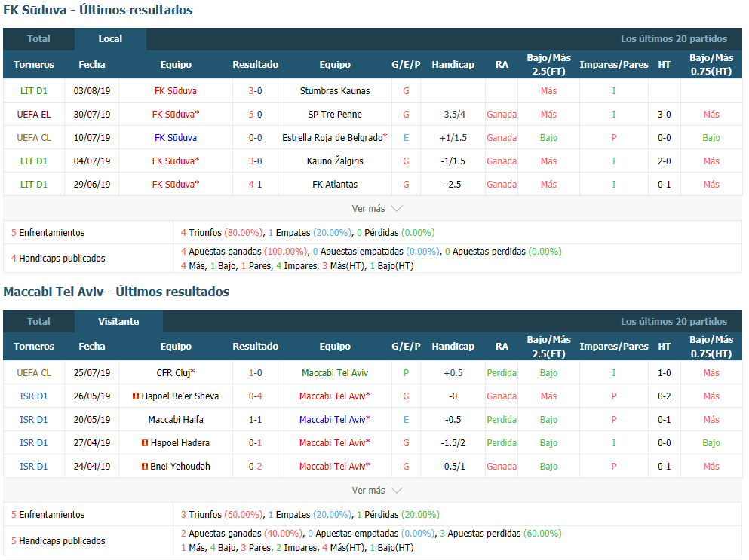Select the Visitante tab for Maccabi Tel Aviv
This screenshot has width=749, height=560.
(x=118, y=322)
